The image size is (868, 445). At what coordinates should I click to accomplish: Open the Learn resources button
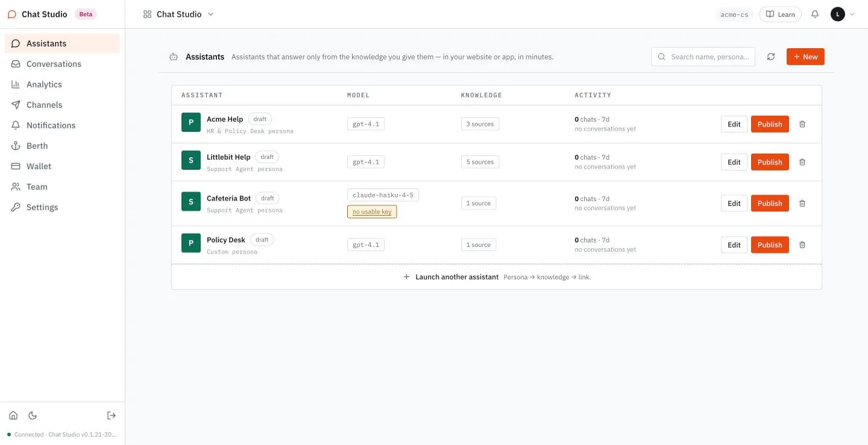click(780, 14)
